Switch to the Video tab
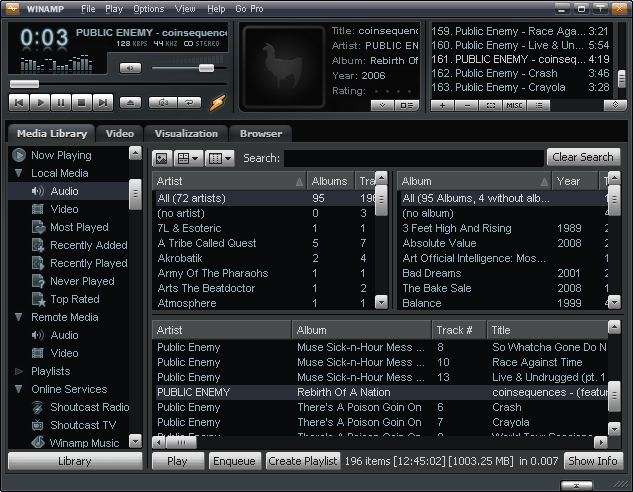Screen dimensions: 633x492 tap(119, 134)
